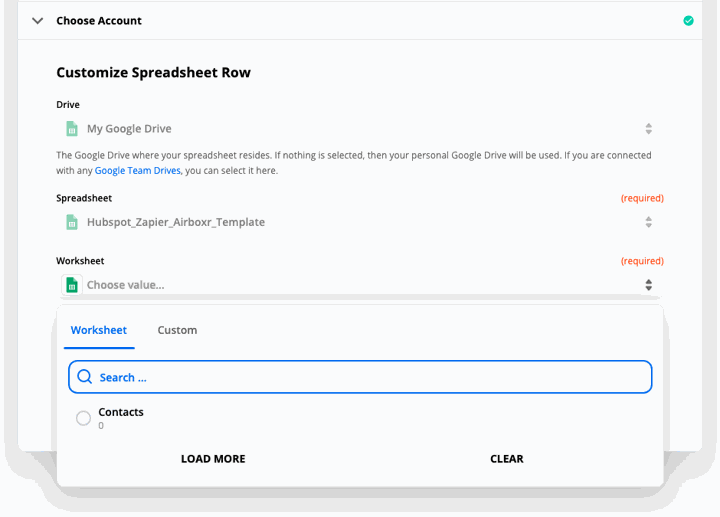Toggle the Worksheet dropdown arrows
Image resolution: width=720 pixels, height=517 pixels.
coord(648,285)
